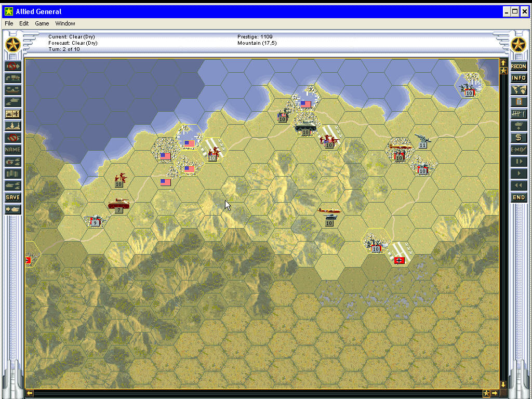This screenshot has height=399, width=532.
Task: Click the embark ship transport icon
Action: [13, 90]
